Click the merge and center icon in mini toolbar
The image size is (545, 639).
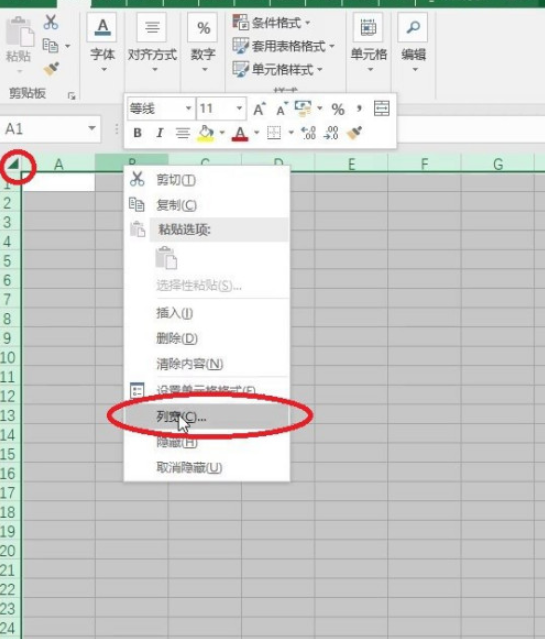click(382, 109)
